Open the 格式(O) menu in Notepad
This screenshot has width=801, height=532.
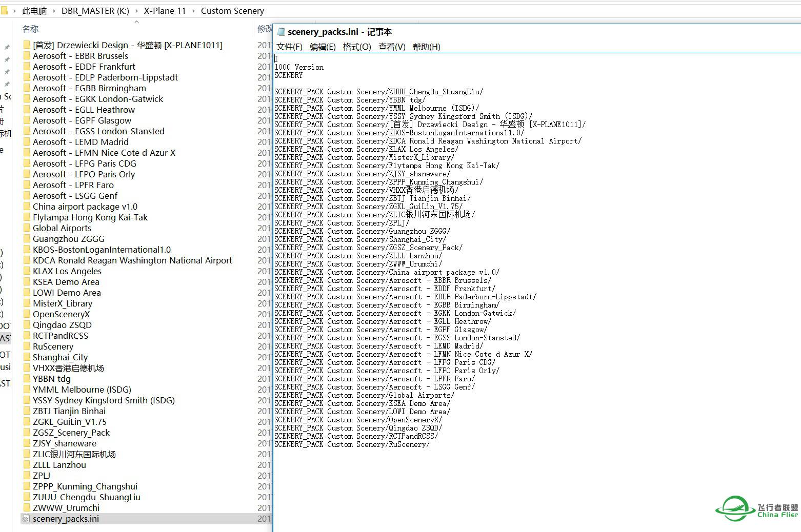tap(357, 47)
